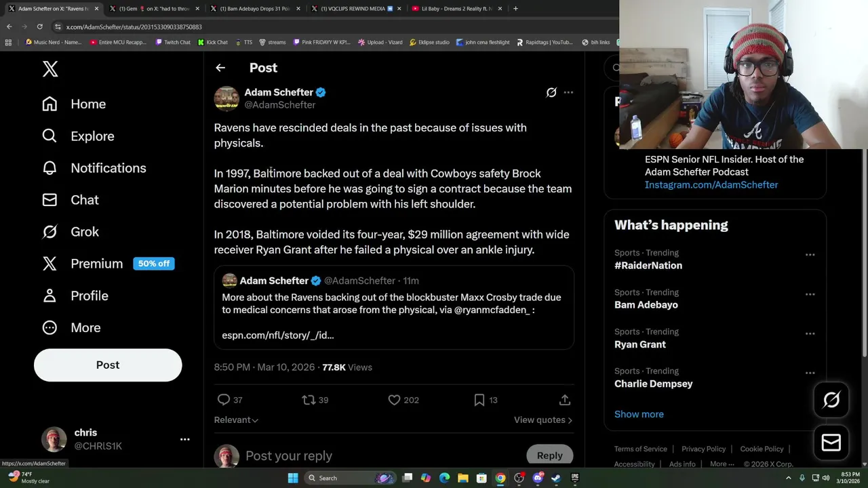Viewport: 868px width, 488px height.
Task: Open a new browser tab with plus
Action: (x=515, y=9)
